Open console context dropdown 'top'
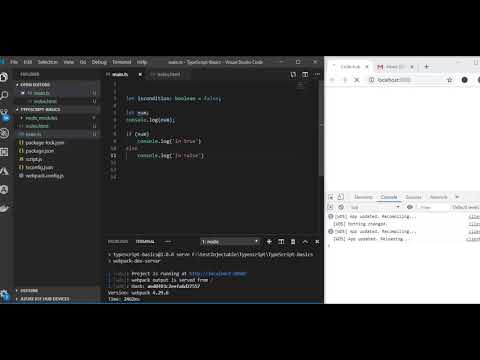This screenshot has width=480, height=360. tap(374, 207)
